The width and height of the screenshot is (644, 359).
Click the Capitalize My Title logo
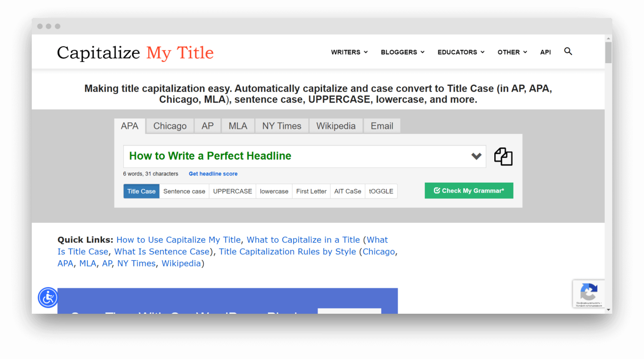coord(135,53)
